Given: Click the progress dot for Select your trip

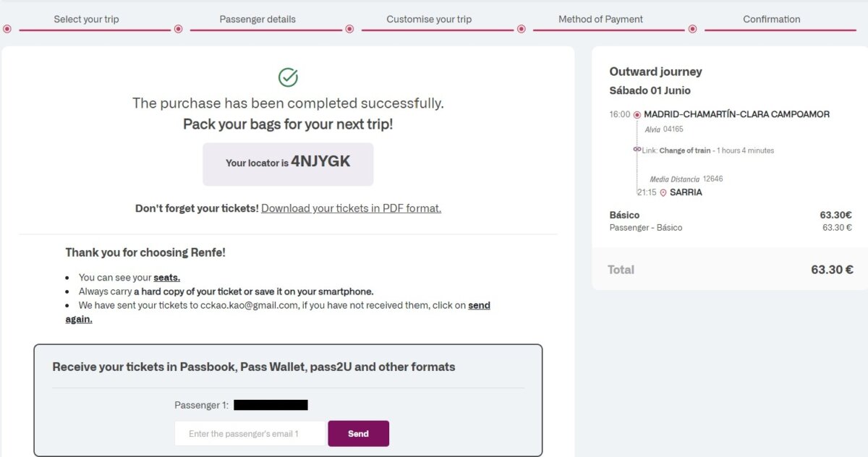Looking at the screenshot, I should coord(7,29).
